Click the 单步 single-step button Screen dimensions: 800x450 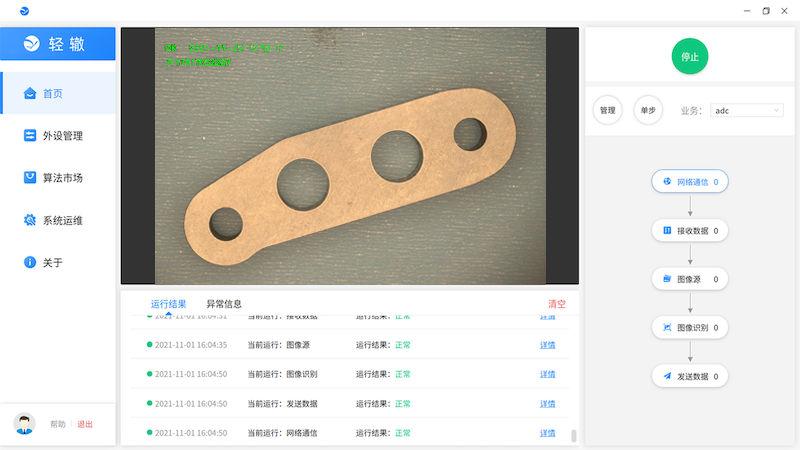tap(648, 110)
